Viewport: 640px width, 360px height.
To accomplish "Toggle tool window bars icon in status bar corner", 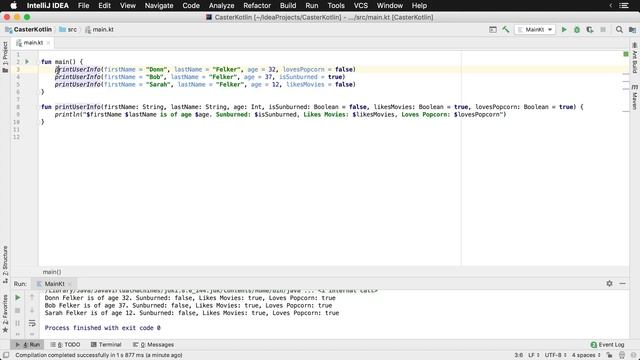I will (6, 355).
